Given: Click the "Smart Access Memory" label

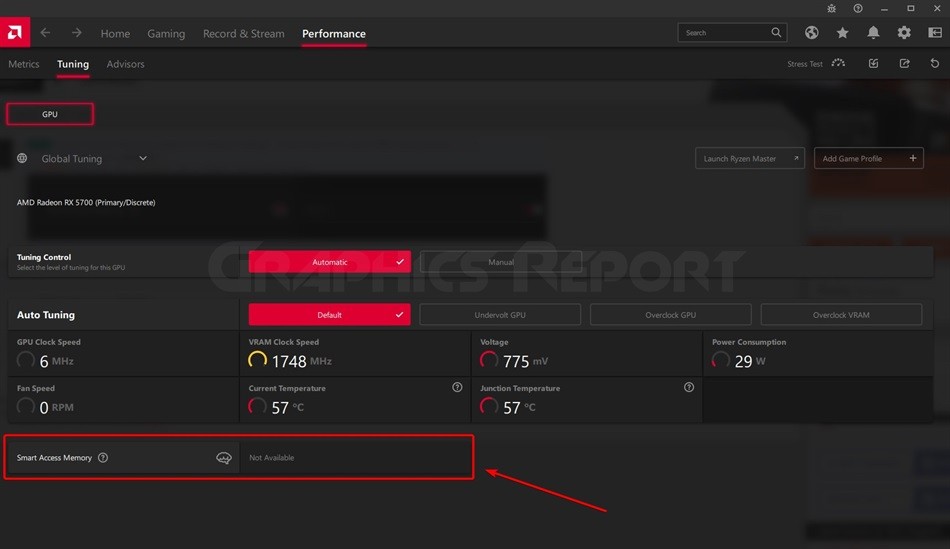Looking at the screenshot, I should coord(54,458).
